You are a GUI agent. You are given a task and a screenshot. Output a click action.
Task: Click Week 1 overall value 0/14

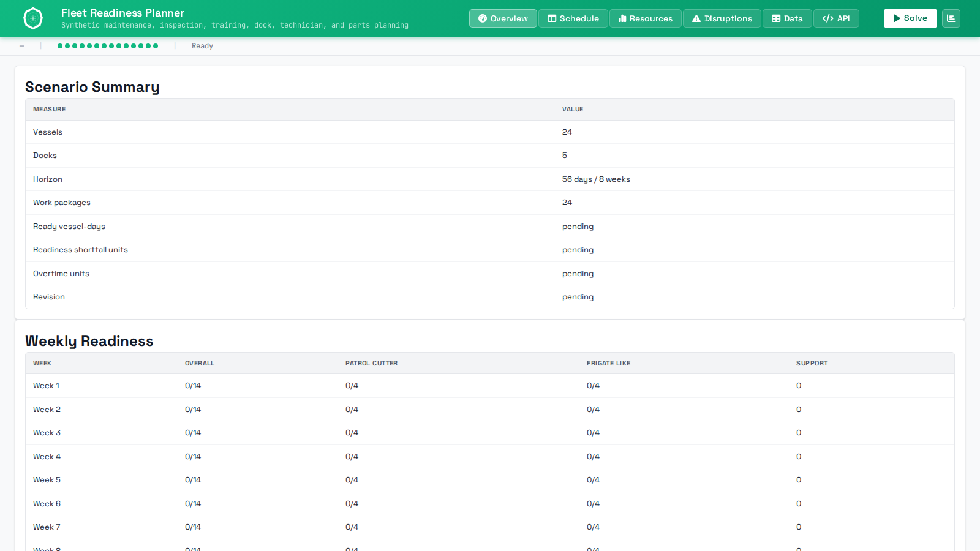pyautogui.click(x=193, y=386)
